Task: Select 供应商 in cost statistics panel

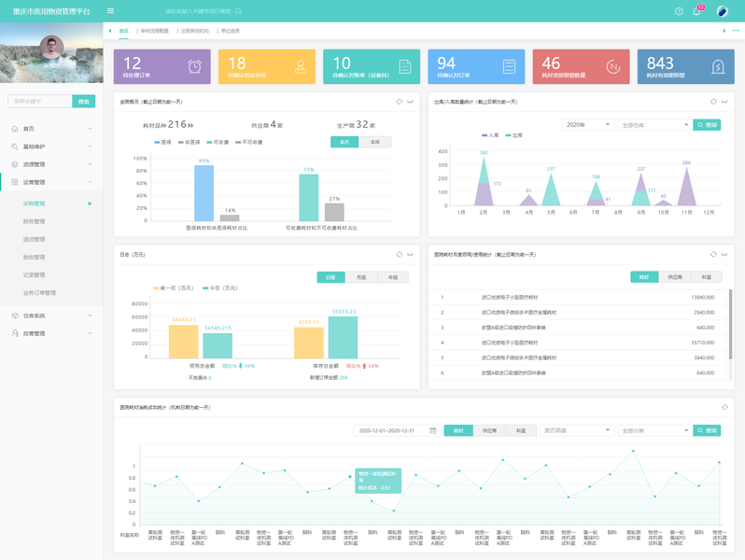Action: [x=489, y=431]
